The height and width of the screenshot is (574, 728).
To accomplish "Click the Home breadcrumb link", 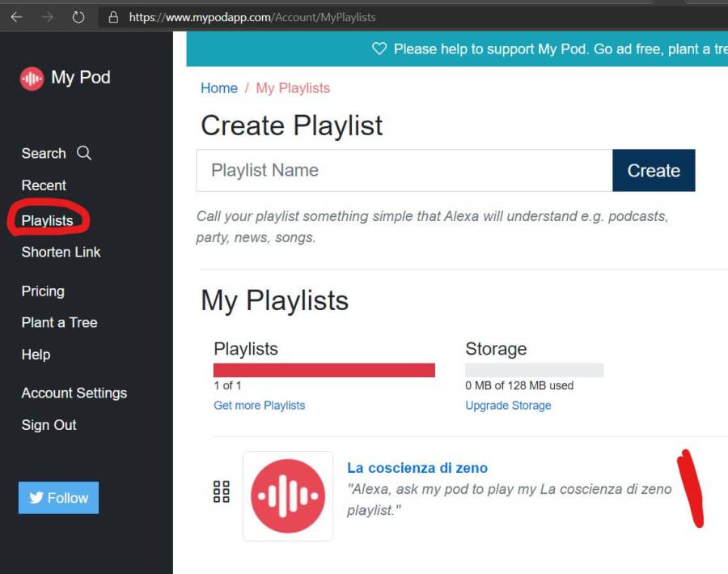I will click(219, 88).
